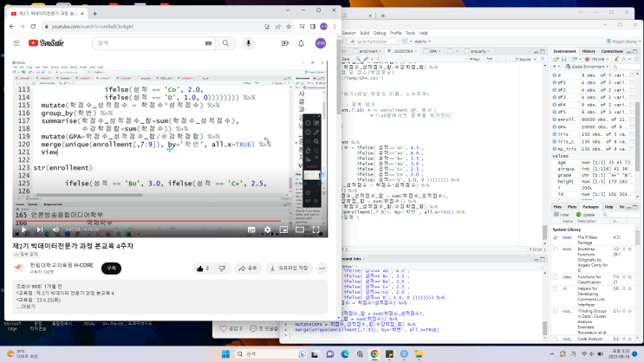The width and height of the screenshot is (644, 362).
Task: Open File Explorer from the taskbar
Action: 419,354
